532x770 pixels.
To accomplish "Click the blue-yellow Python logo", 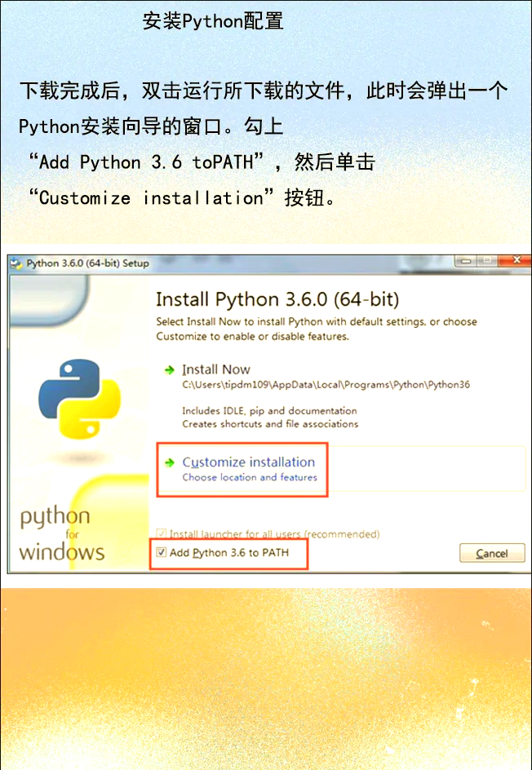I will (79, 398).
